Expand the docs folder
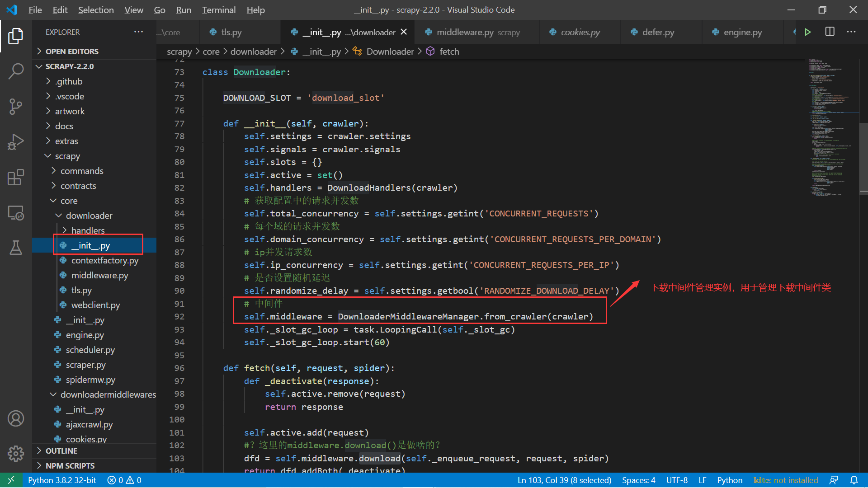The image size is (868, 488). (x=94, y=126)
